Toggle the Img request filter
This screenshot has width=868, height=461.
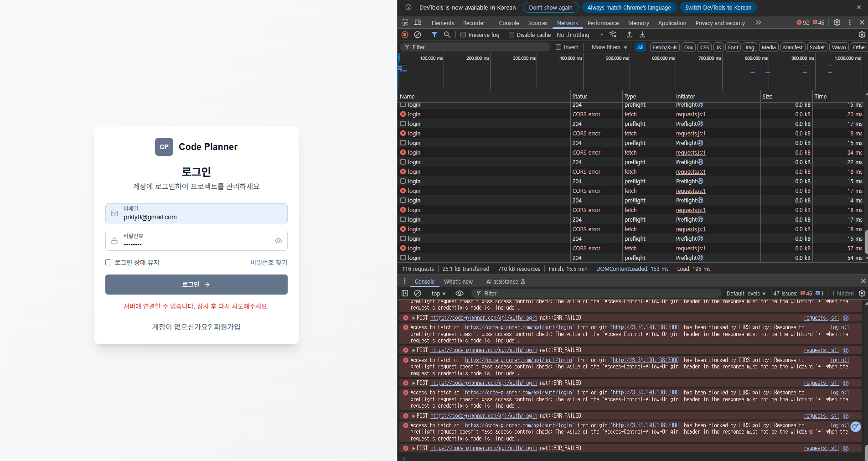pos(750,47)
